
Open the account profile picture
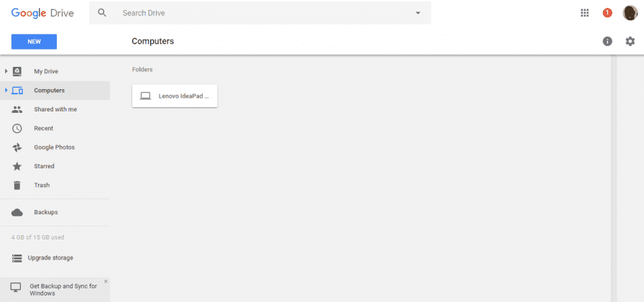(x=630, y=13)
